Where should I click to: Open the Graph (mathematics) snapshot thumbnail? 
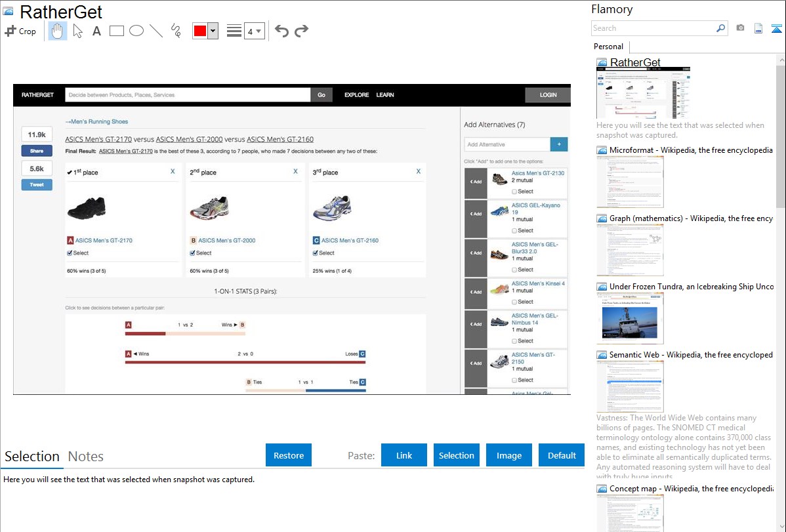(x=630, y=250)
